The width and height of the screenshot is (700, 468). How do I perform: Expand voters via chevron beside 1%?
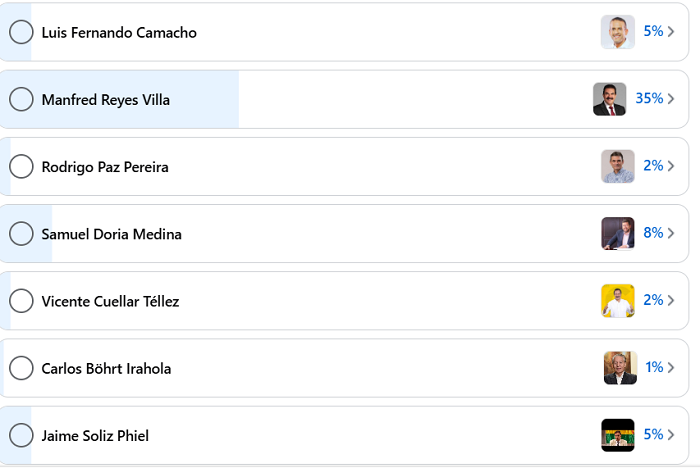point(671,368)
